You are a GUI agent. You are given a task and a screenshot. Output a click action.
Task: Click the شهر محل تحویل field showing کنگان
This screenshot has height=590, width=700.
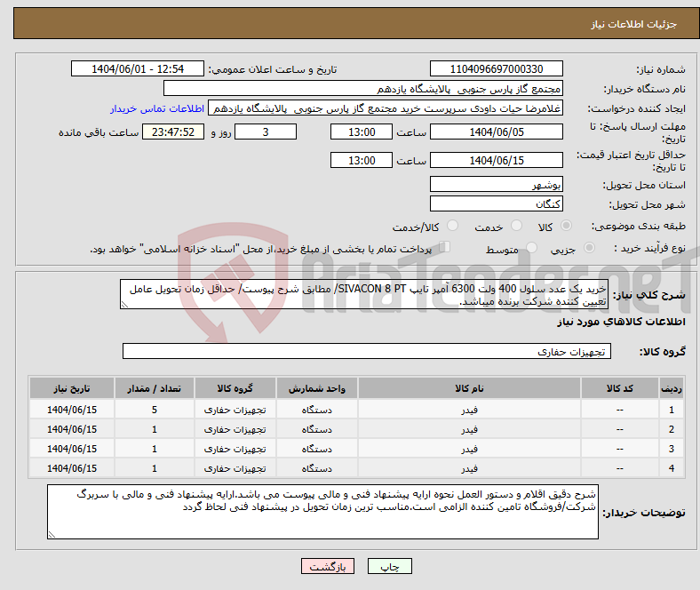[x=496, y=203]
